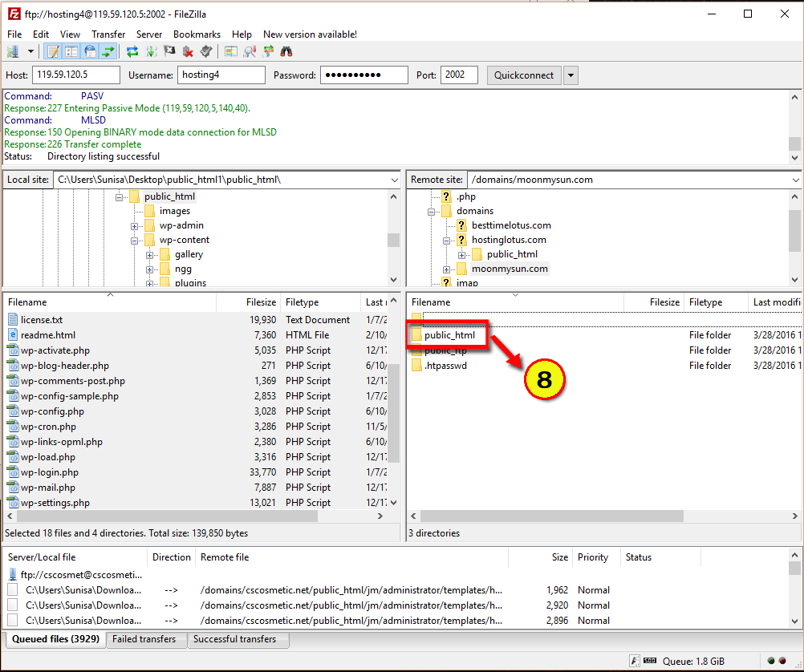Click the images folder icon in local tree
804x672 pixels.
(x=150, y=211)
